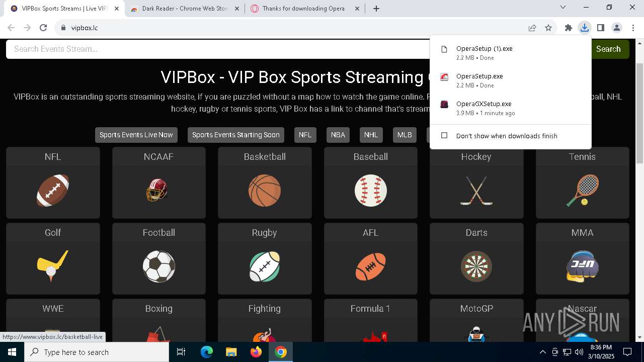This screenshot has width=644, height=362.
Task: Click the Chrome downloads toolbar icon
Action: tap(585, 28)
